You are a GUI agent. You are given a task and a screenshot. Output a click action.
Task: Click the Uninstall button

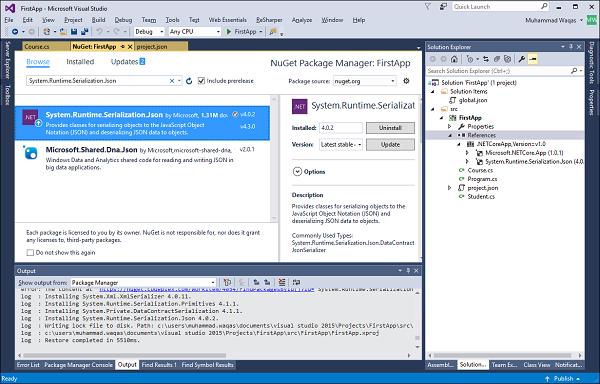[x=390, y=128]
